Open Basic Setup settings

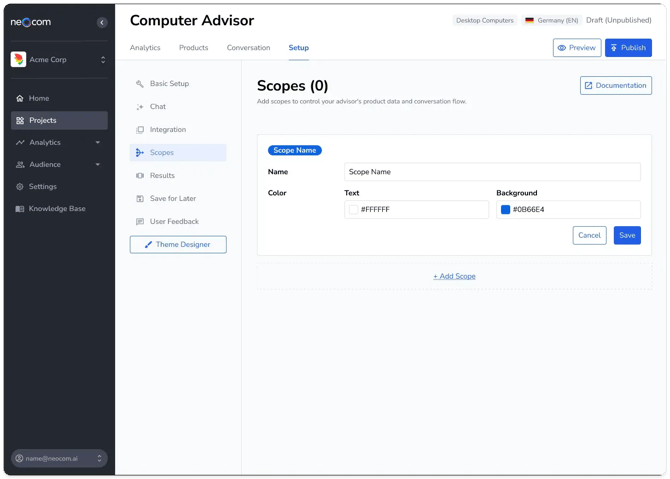click(169, 84)
